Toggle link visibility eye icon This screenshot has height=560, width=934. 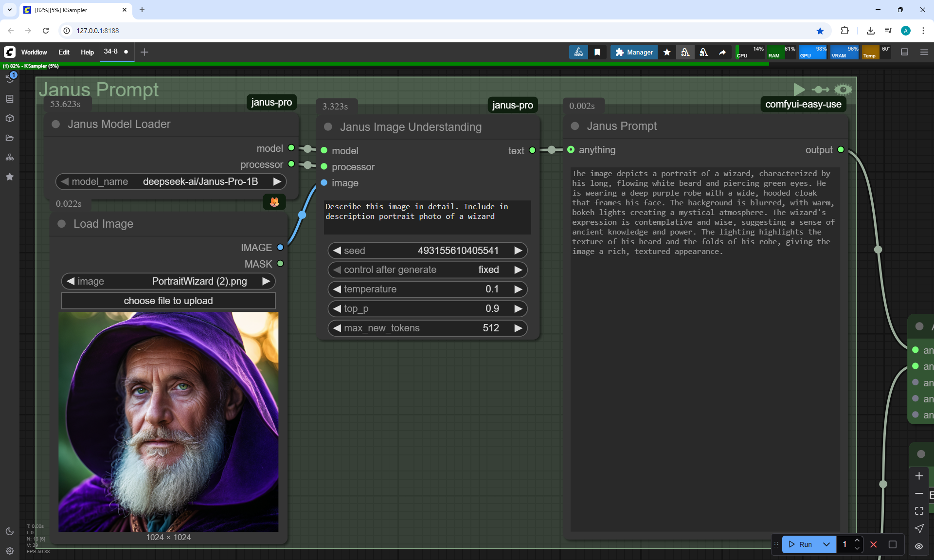pos(919,546)
